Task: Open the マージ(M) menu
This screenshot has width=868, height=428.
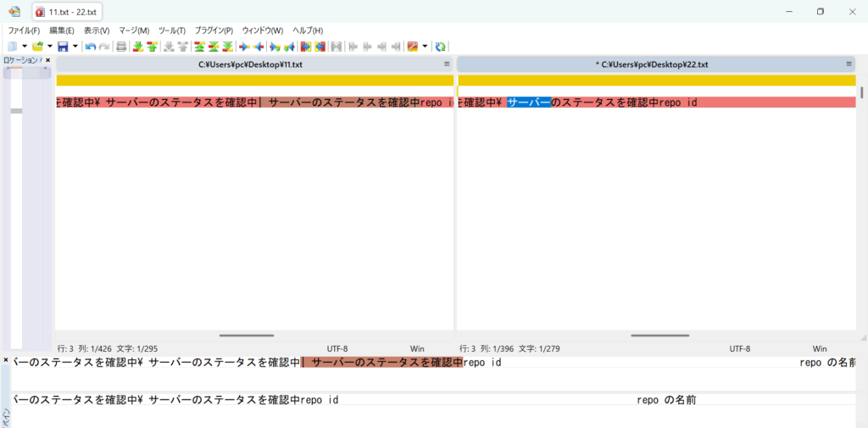Action: pos(134,31)
